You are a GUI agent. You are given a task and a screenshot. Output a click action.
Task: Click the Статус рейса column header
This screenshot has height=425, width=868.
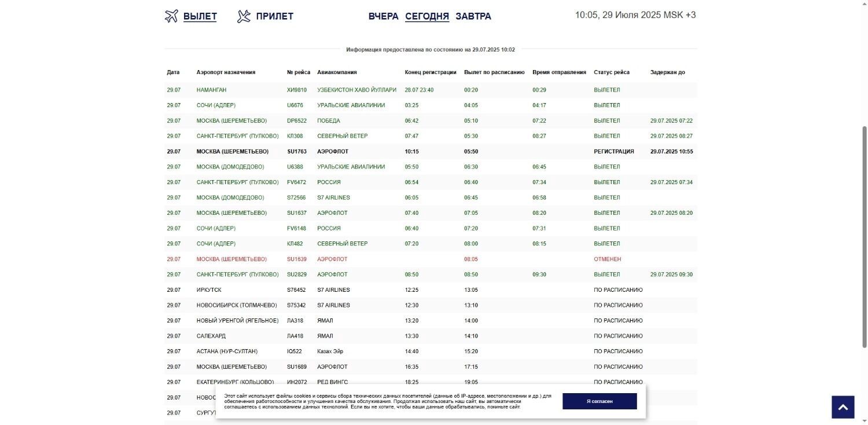coord(612,72)
